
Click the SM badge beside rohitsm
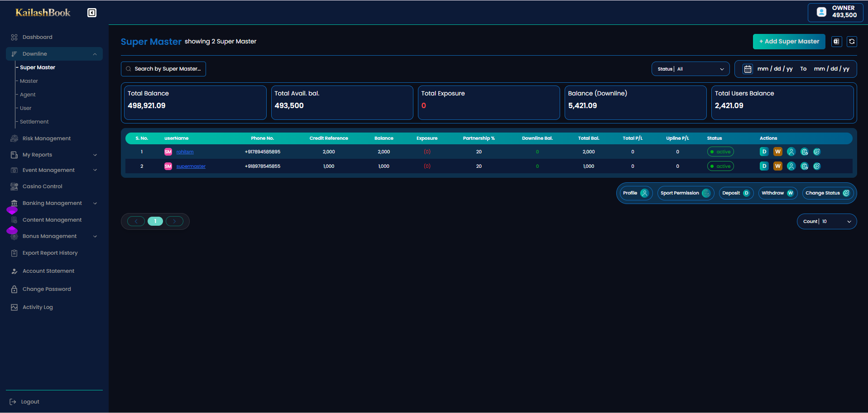168,152
